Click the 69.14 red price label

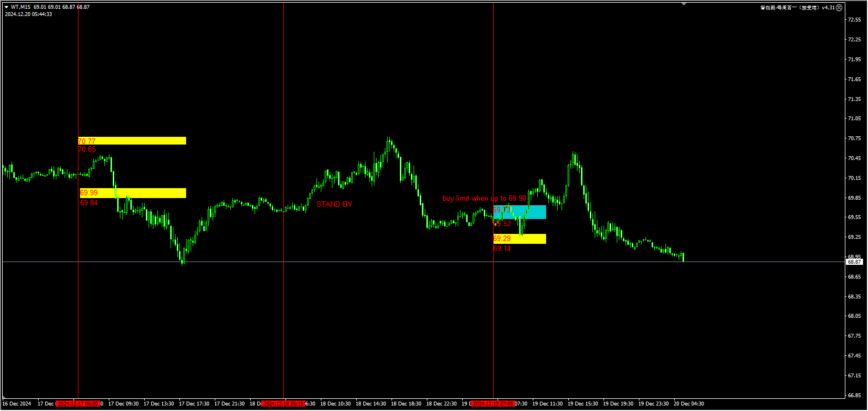pos(502,249)
